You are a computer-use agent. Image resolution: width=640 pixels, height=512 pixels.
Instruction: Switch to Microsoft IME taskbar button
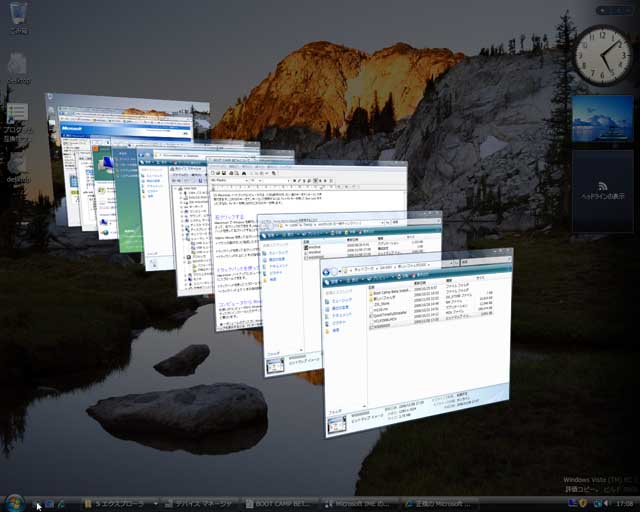pos(358,504)
